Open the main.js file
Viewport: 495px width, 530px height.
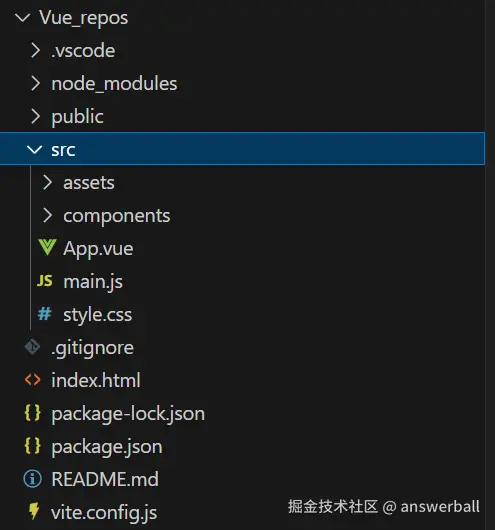click(x=93, y=282)
